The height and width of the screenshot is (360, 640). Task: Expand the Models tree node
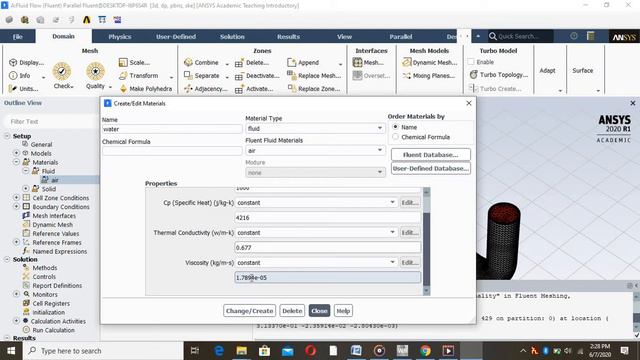pyautogui.click(x=16, y=153)
